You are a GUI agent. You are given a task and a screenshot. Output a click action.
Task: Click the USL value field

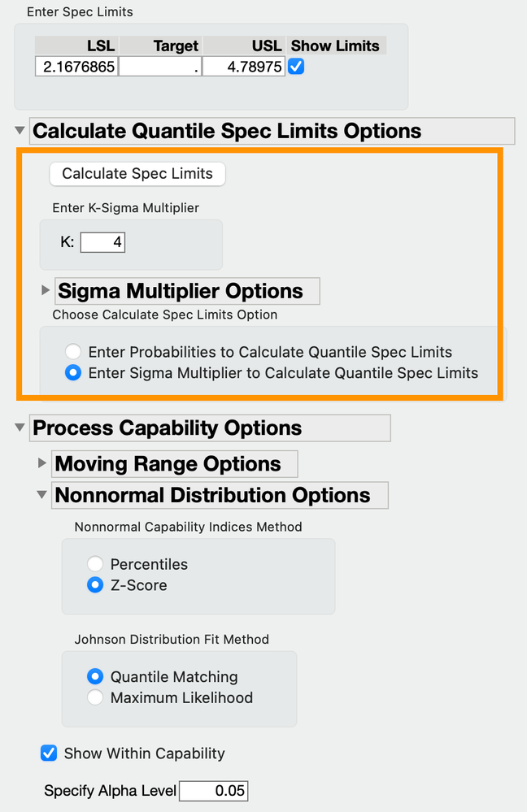point(243,67)
